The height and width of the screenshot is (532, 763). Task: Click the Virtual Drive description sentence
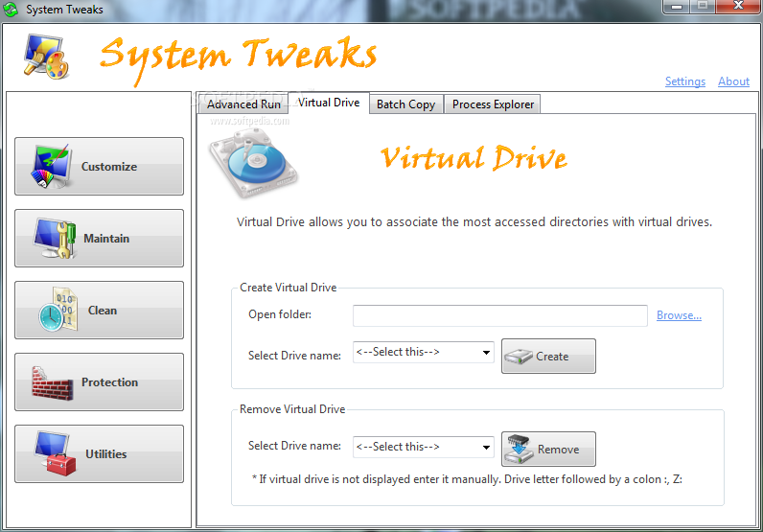[x=474, y=222]
